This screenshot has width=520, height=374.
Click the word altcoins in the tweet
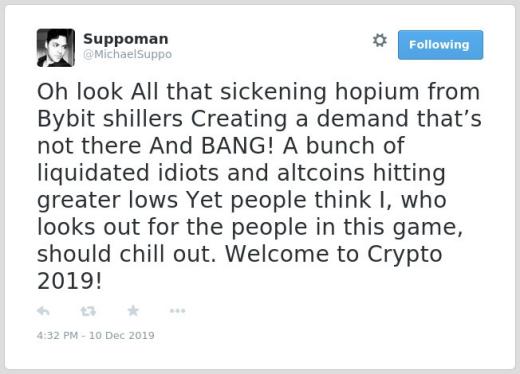coord(321,173)
